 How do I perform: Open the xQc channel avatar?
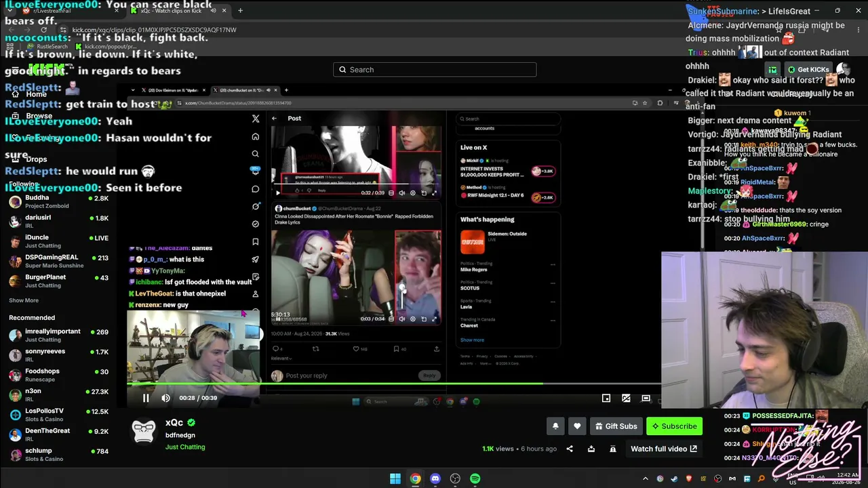click(144, 432)
